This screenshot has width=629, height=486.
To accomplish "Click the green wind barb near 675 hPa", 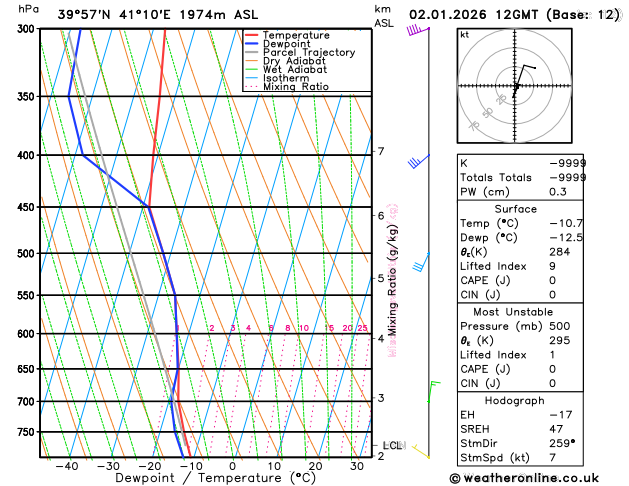I will pyautogui.click(x=434, y=384).
